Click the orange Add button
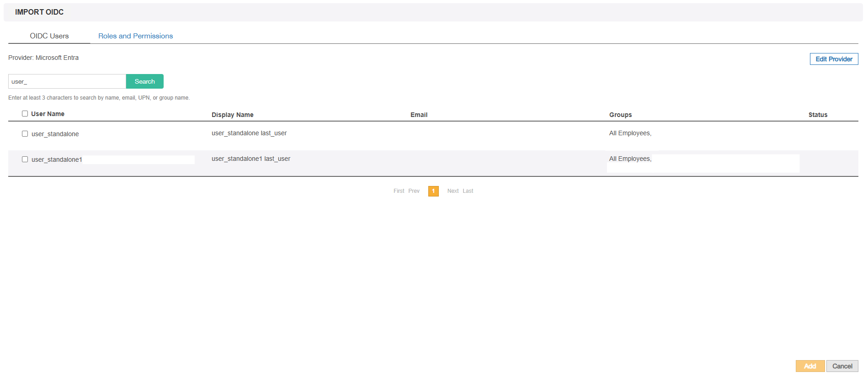This screenshot has width=868, height=377. coord(810,366)
